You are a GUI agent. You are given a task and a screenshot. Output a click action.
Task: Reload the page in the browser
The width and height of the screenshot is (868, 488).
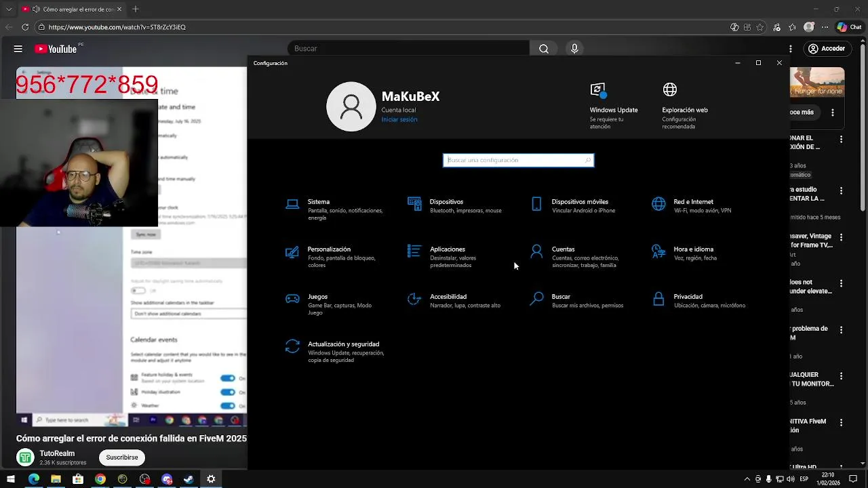25,27
